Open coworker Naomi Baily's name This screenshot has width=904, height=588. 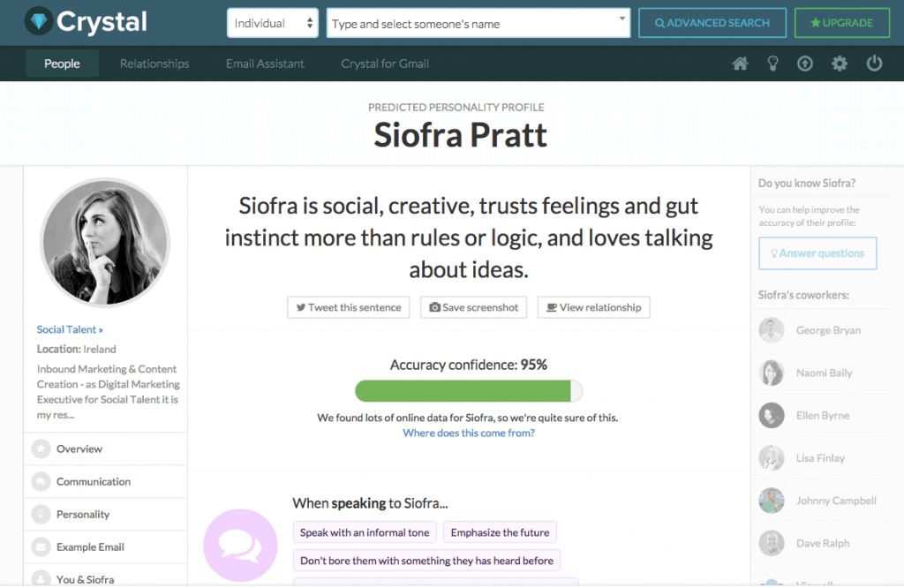pos(825,373)
